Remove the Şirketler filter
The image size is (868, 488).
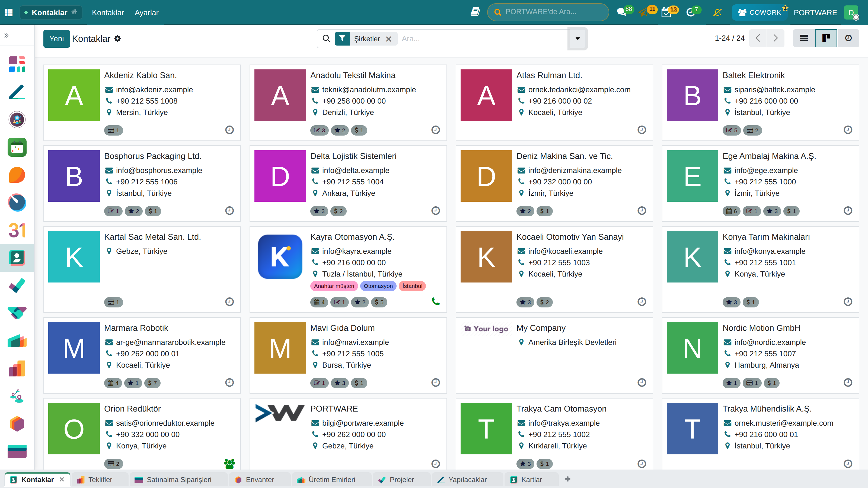(x=388, y=39)
